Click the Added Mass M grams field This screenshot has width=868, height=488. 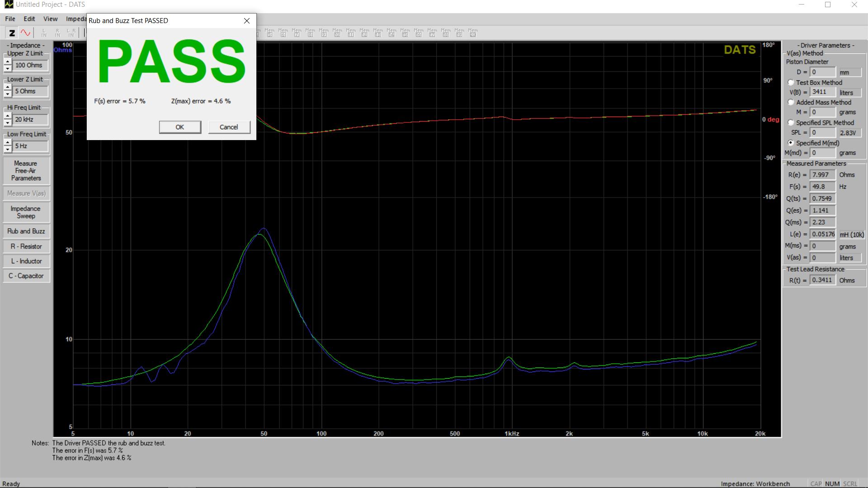[x=823, y=112]
